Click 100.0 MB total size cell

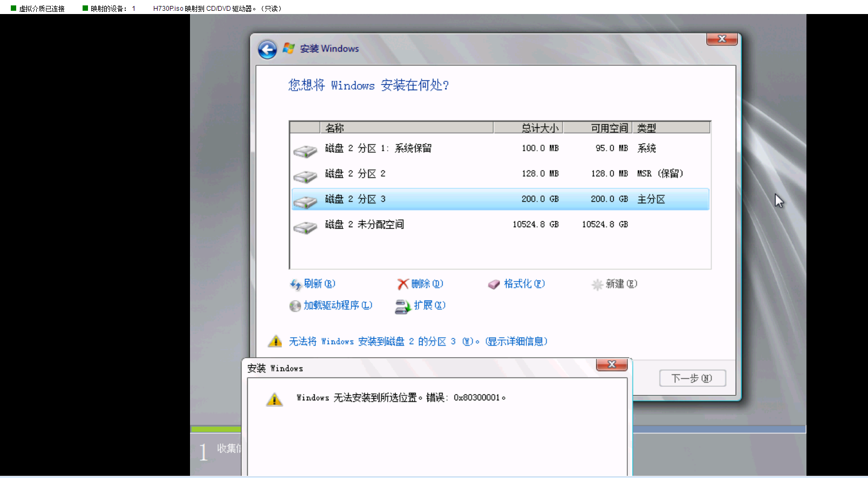pos(540,148)
